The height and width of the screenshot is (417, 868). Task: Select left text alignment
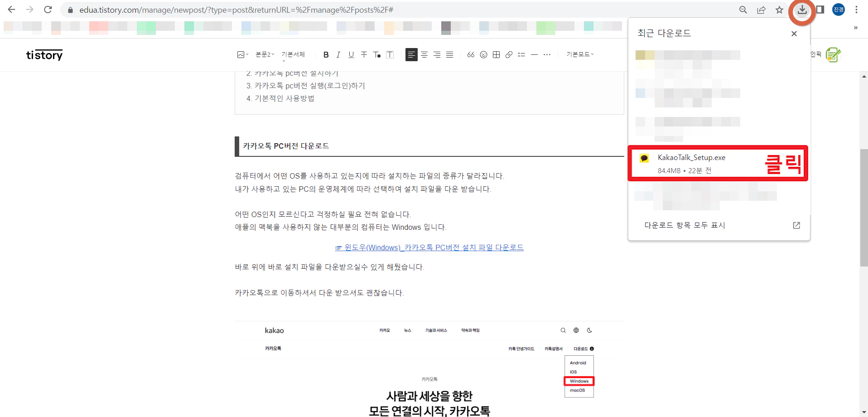tap(411, 54)
